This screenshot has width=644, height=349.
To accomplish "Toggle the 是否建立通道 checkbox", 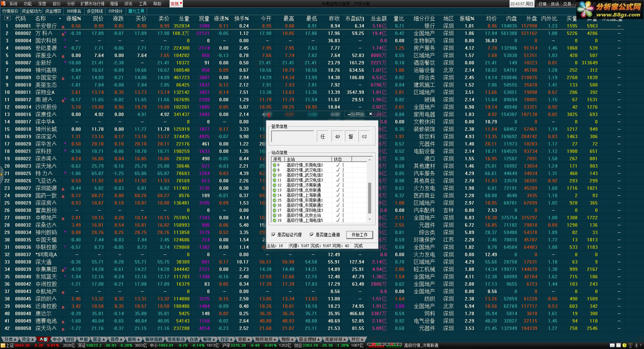I will coord(312,235).
